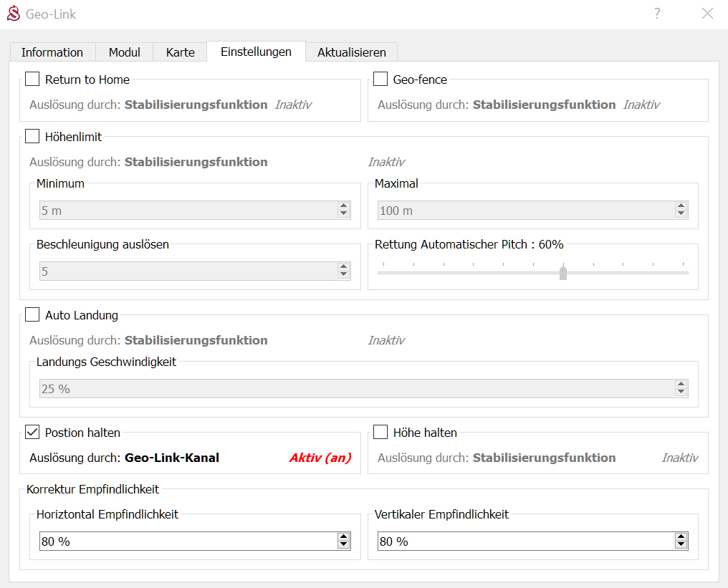
Task: Decrease the Horizontal Empfindlichkeit value with down arrow
Action: pyautogui.click(x=343, y=546)
